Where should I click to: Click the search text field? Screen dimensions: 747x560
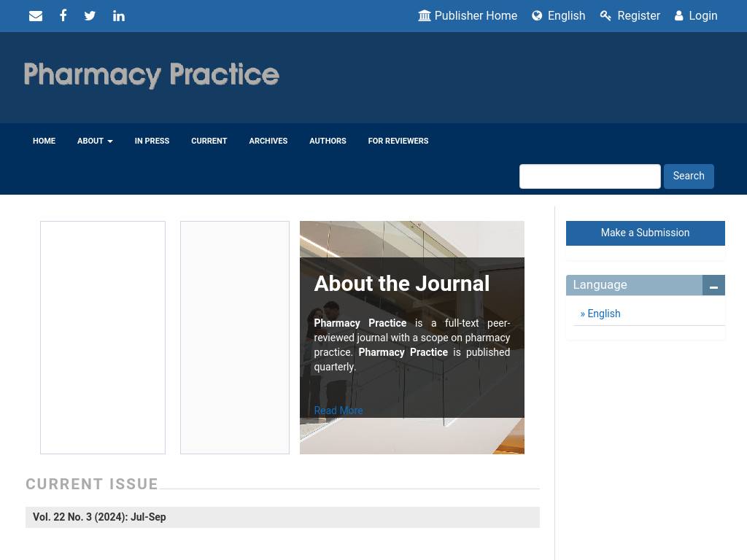[589, 176]
